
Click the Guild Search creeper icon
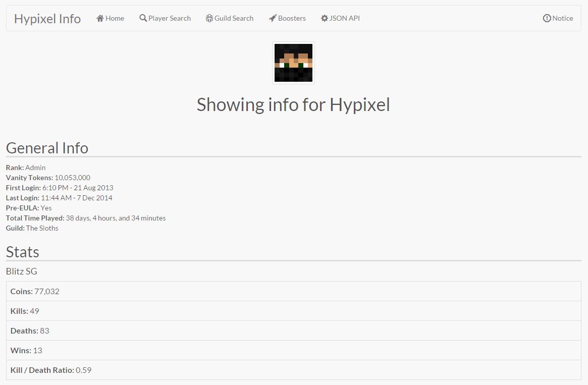pyautogui.click(x=208, y=18)
